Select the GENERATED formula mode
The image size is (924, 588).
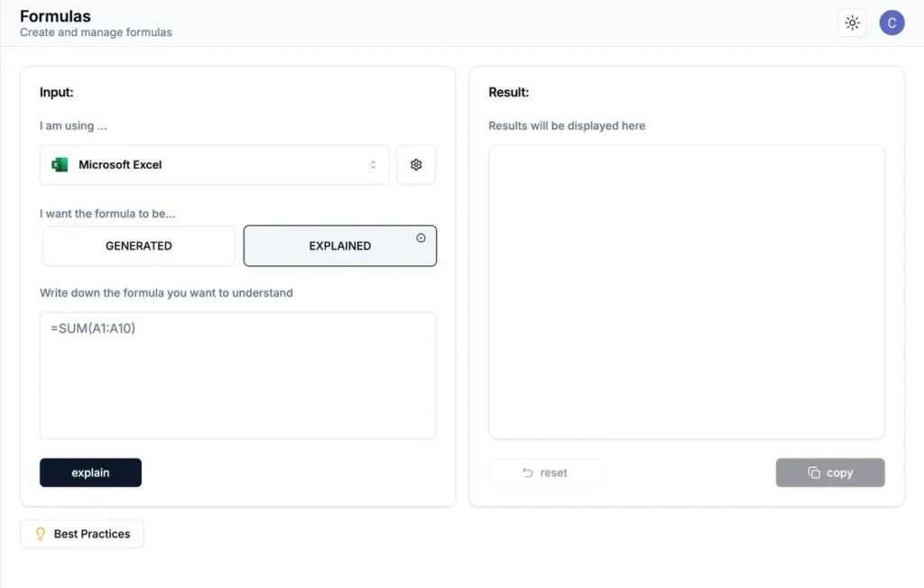point(139,245)
